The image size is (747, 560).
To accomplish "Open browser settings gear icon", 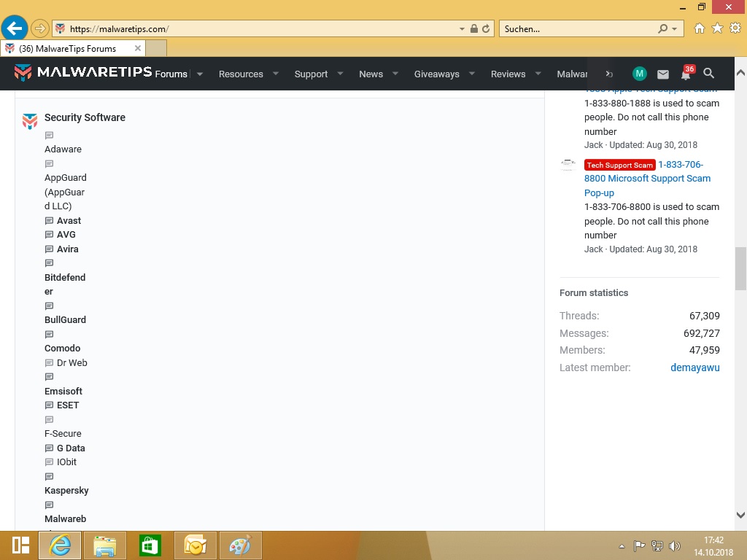I will (735, 28).
